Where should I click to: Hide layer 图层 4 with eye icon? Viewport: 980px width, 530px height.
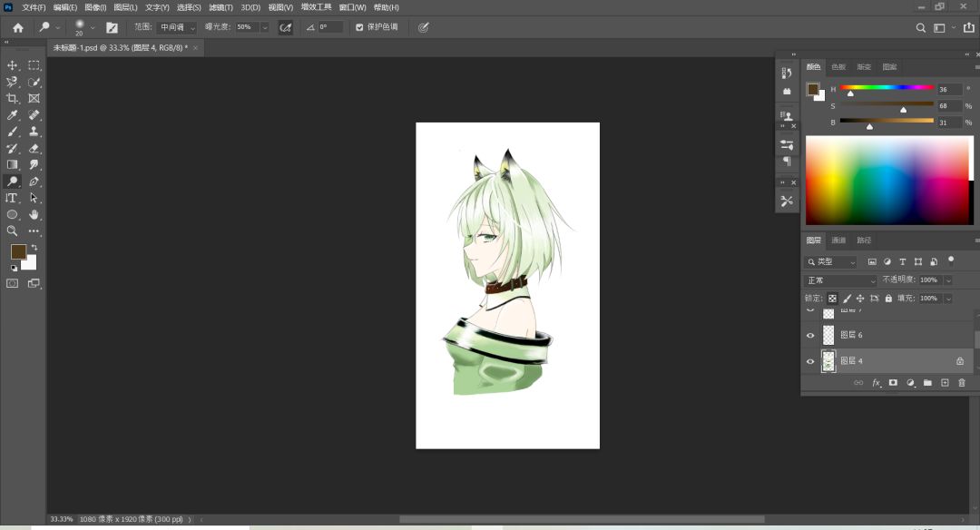810,361
